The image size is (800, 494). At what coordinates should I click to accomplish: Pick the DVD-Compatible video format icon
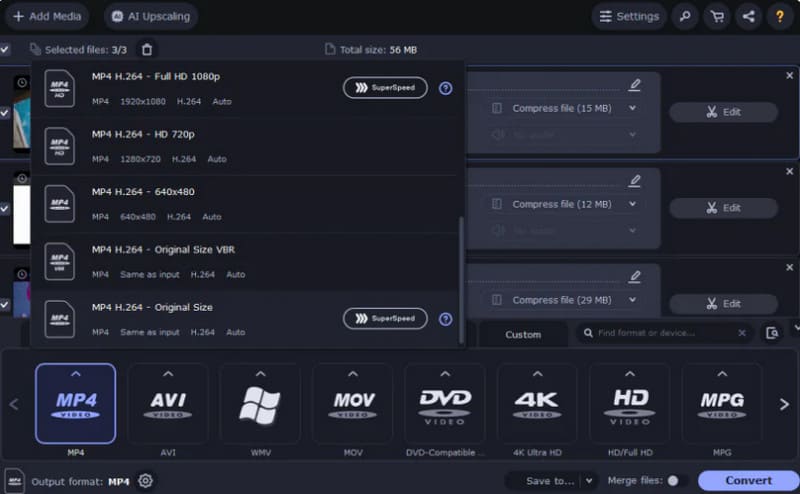(x=445, y=403)
